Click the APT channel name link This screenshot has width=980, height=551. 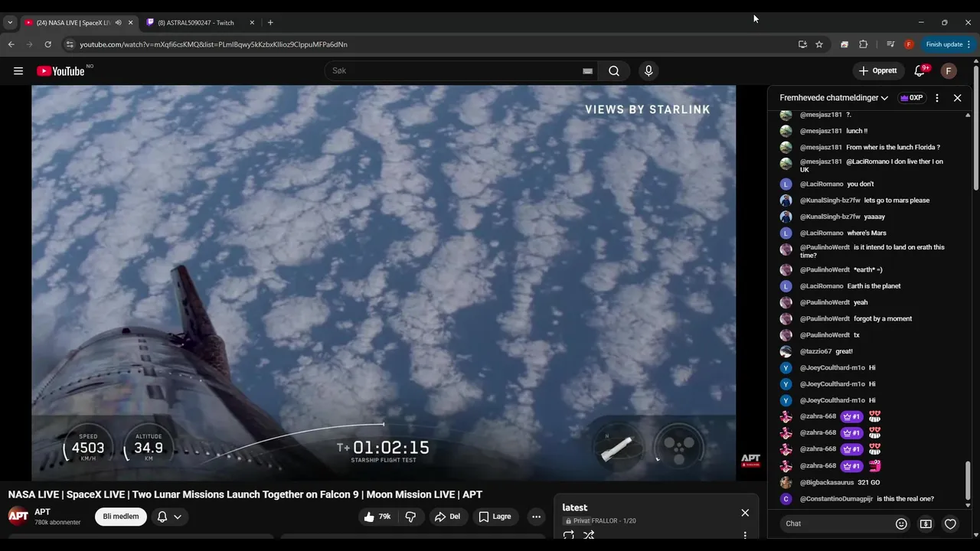point(43,512)
